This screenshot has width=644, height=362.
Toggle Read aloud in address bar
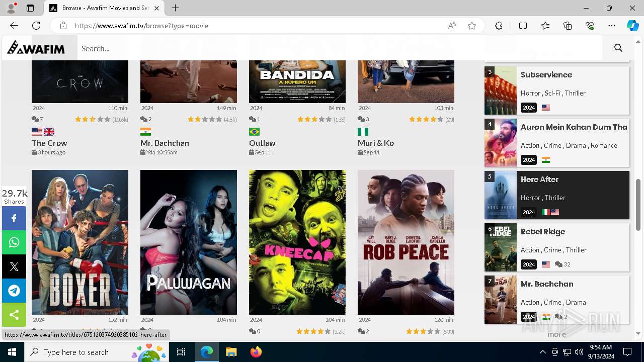click(x=452, y=26)
